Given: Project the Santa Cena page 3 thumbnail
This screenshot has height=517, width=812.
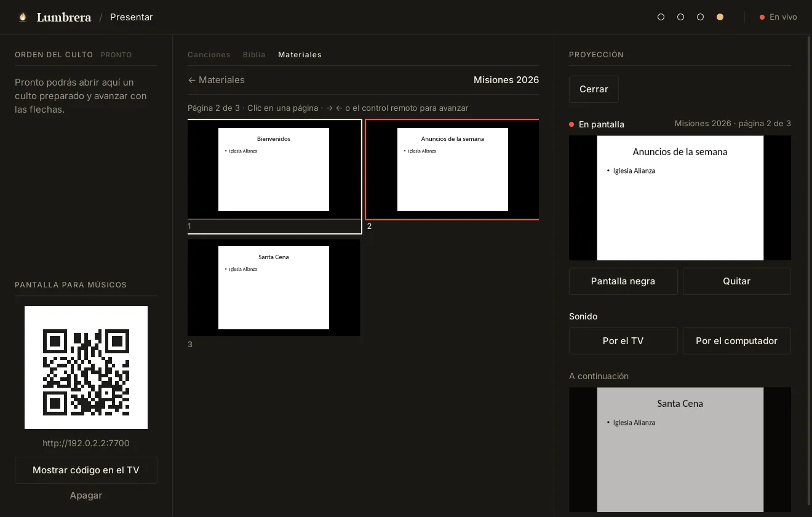Looking at the screenshot, I should [x=274, y=288].
